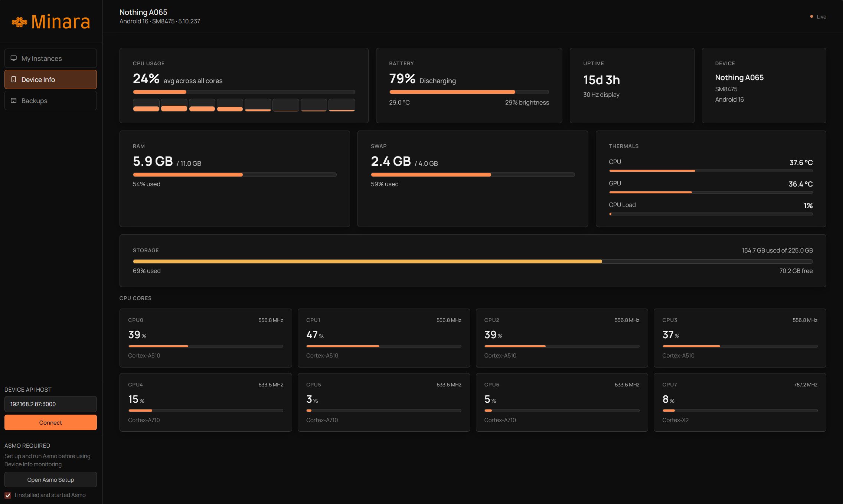Screen dimensions: 843x504
Task: Click the "37.6 °C" CPU thermal reading
Action: 801,162
